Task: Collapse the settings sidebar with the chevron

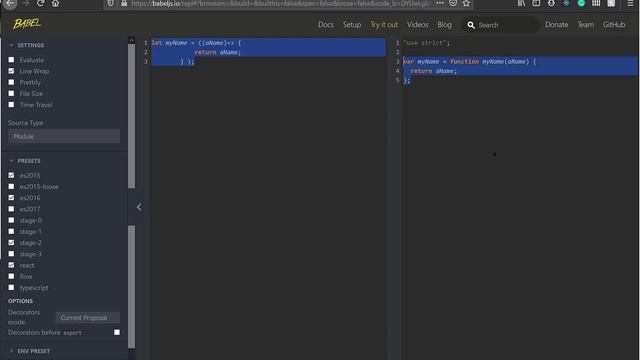Action: pos(139,207)
